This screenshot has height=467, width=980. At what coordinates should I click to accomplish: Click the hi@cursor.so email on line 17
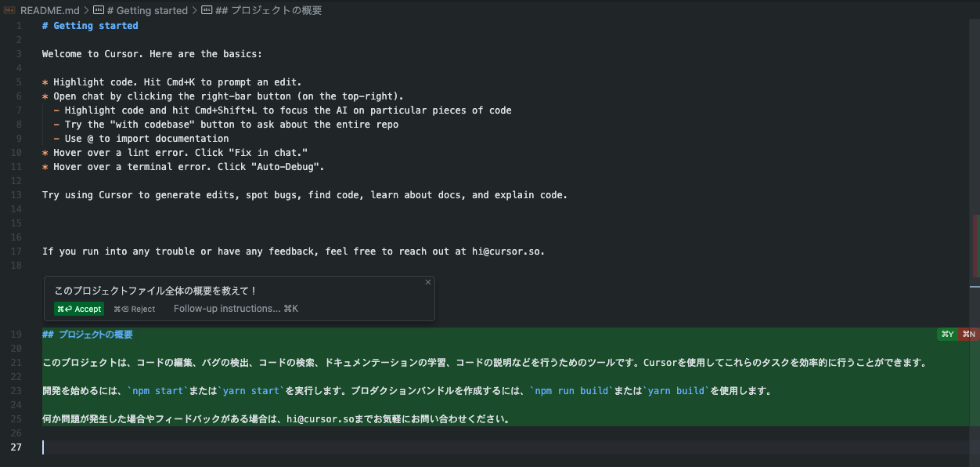507,252
